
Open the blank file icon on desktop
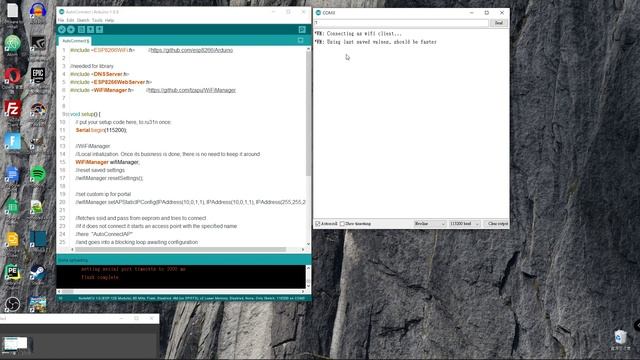pyautogui.click(x=13, y=11)
